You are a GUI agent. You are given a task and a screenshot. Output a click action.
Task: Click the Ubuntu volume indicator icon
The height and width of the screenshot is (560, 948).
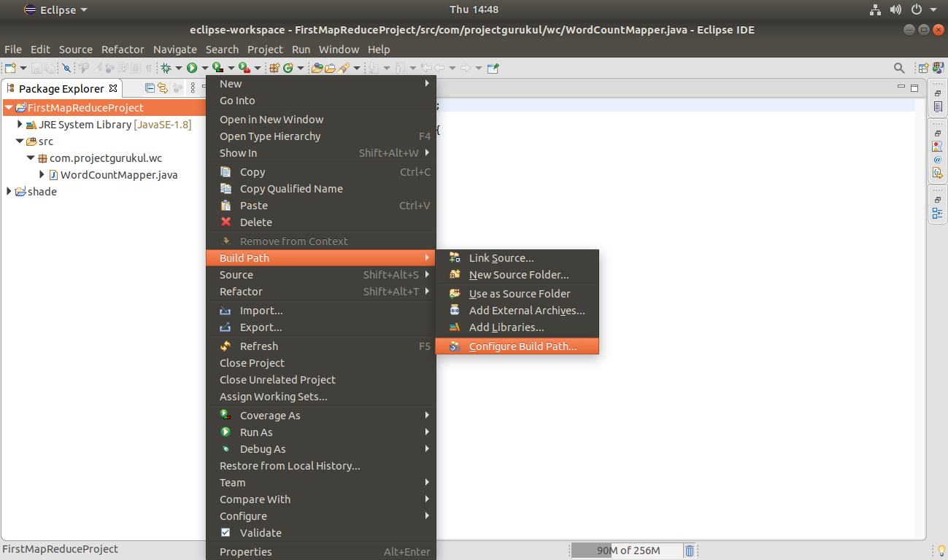click(x=895, y=10)
